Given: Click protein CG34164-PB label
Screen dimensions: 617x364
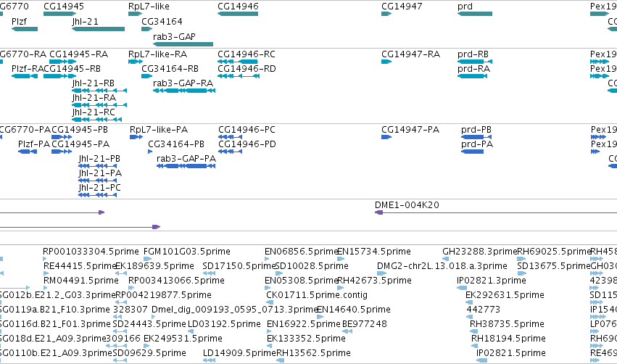Looking at the screenshot, I should click(176, 144).
